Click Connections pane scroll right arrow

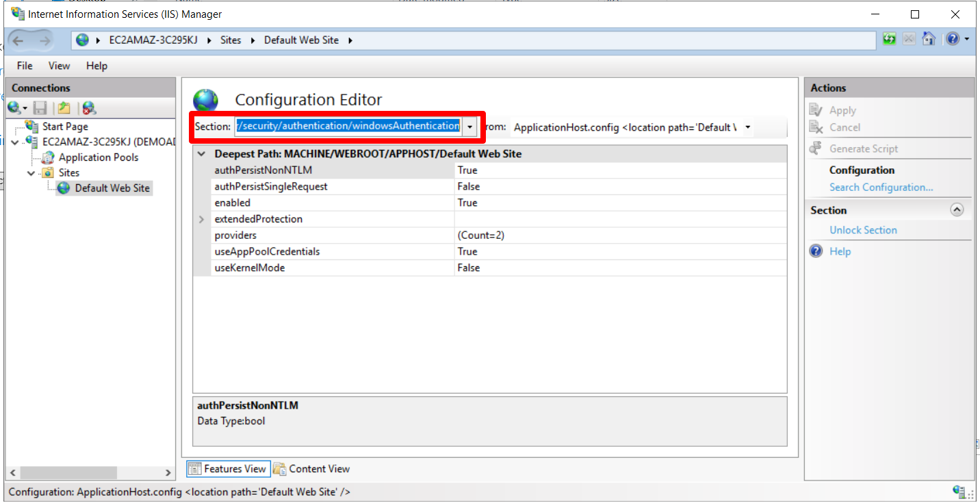168,473
